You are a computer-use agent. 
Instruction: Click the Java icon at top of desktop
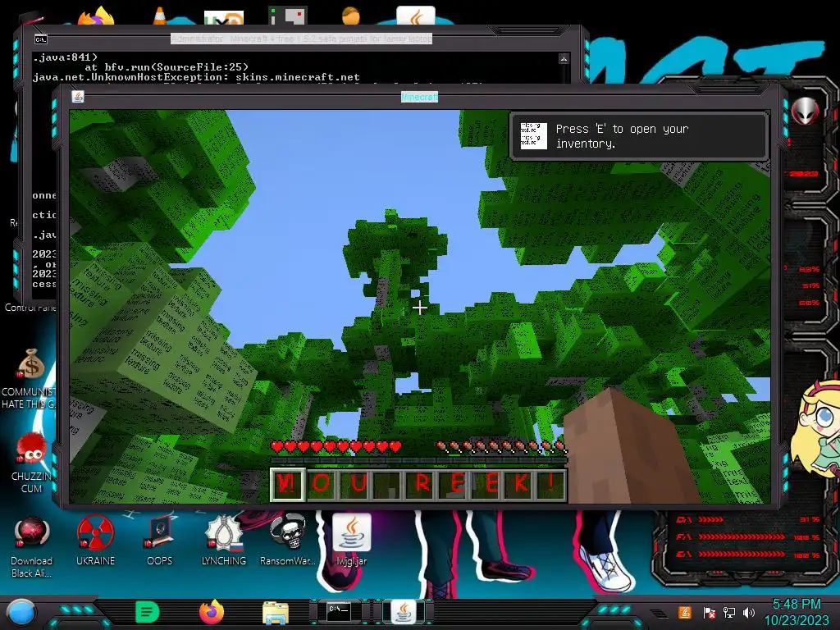pos(416,16)
